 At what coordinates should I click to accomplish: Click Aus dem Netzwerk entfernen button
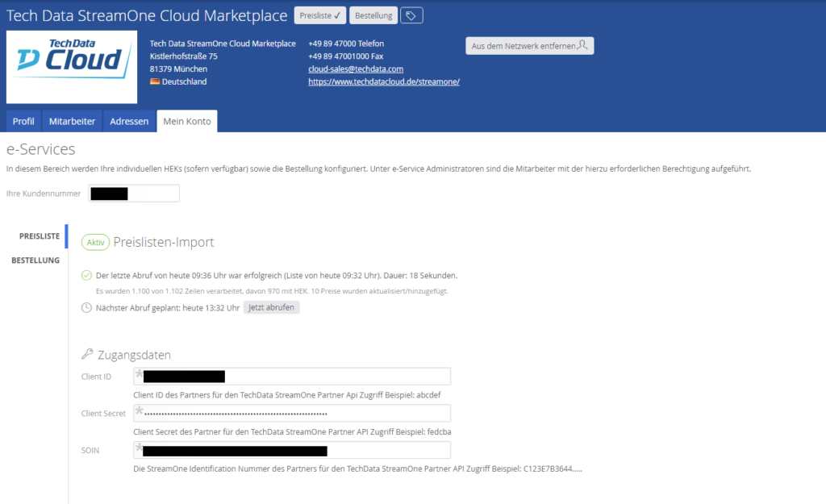[x=529, y=46]
